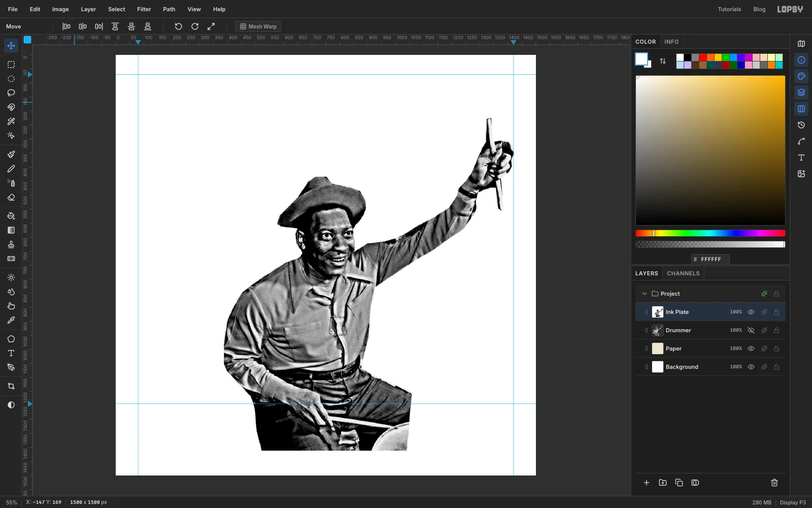Click the Mesh Warp button

coord(258,26)
